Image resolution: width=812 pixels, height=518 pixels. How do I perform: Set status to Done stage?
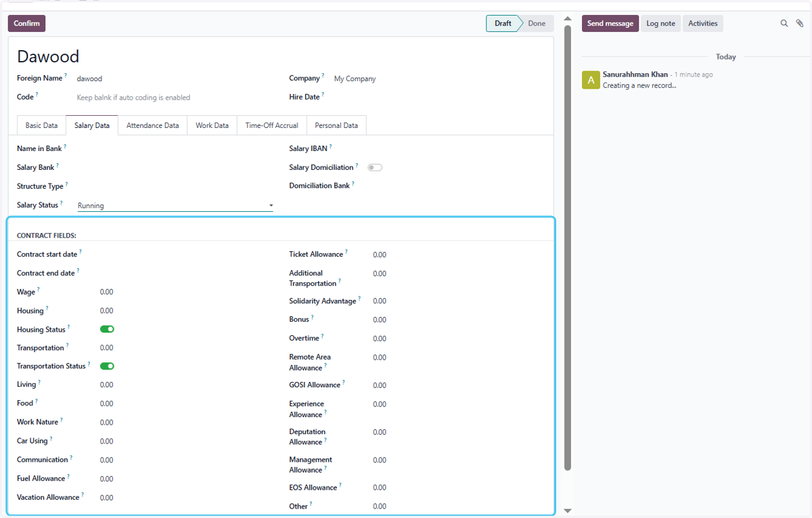[537, 23]
